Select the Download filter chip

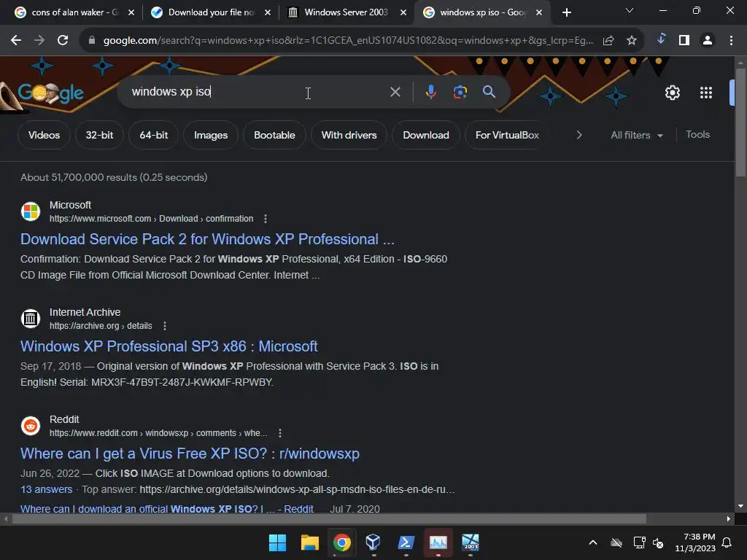click(x=426, y=135)
